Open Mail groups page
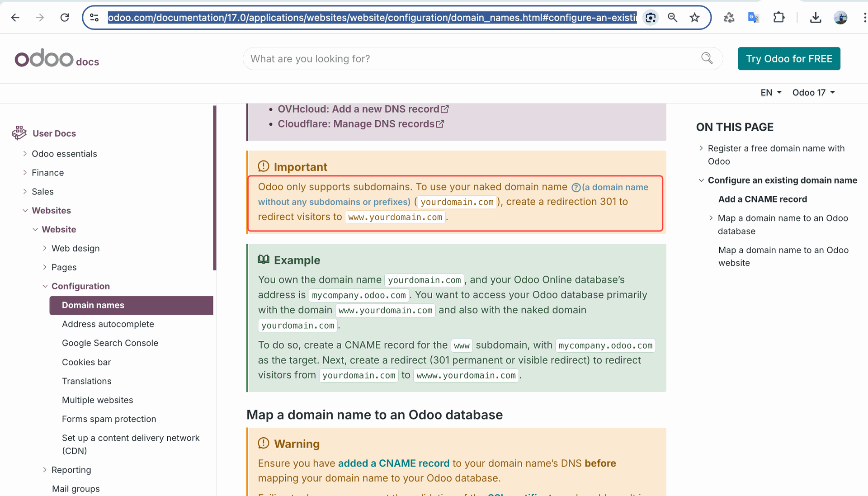Screen dimensions: 868x496 (x=76, y=489)
